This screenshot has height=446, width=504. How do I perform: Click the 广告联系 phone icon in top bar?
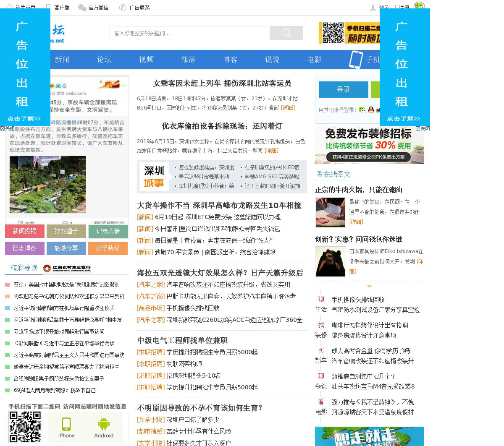(123, 8)
